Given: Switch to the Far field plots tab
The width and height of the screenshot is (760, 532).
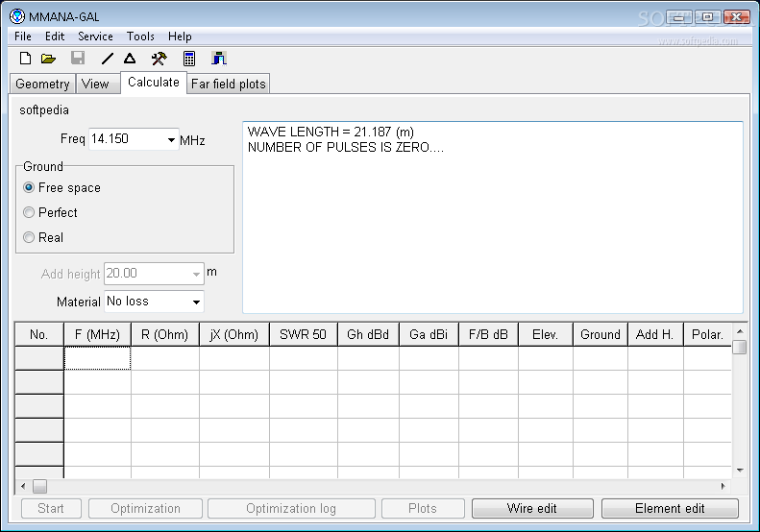Looking at the screenshot, I should (229, 84).
